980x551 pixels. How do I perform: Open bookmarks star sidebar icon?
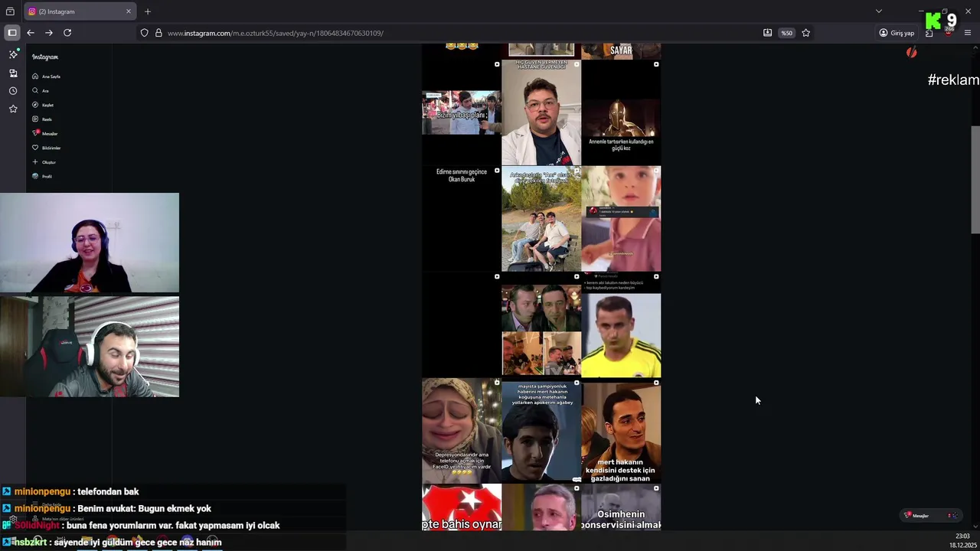[x=13, y=109]
